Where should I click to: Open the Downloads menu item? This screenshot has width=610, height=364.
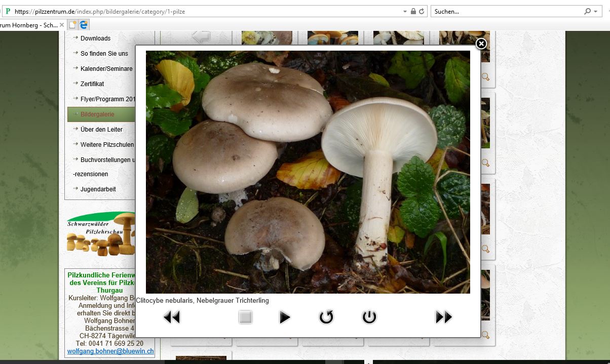pos(95,38)
